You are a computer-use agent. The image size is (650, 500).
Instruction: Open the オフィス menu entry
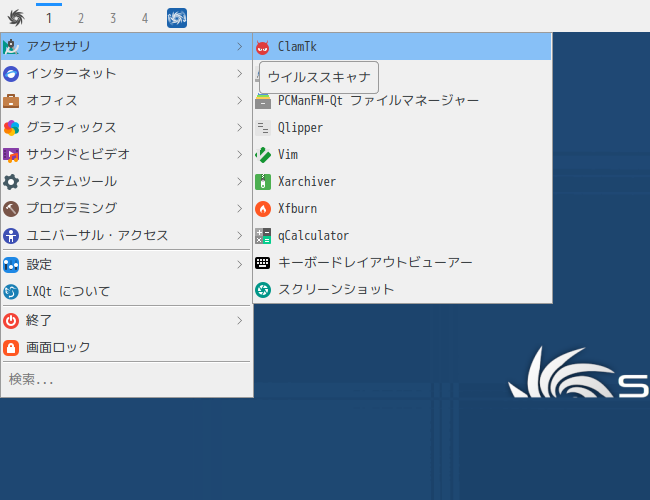[126, 101]
